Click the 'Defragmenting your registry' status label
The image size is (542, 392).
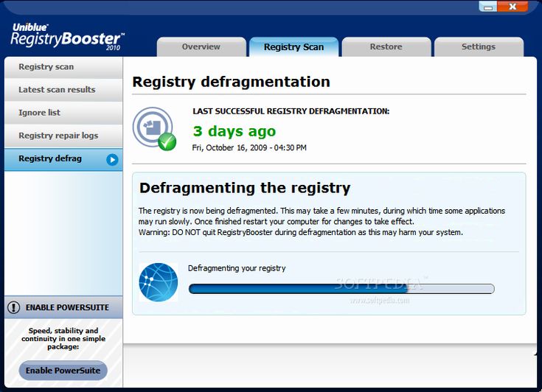[237, 268]
